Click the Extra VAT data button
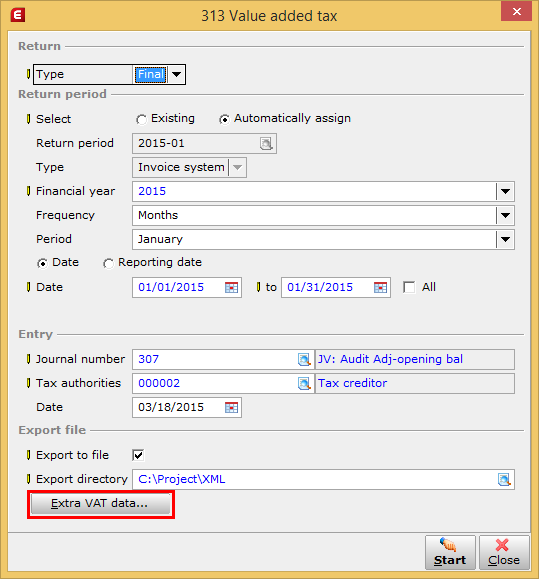 tap(101, 504)
